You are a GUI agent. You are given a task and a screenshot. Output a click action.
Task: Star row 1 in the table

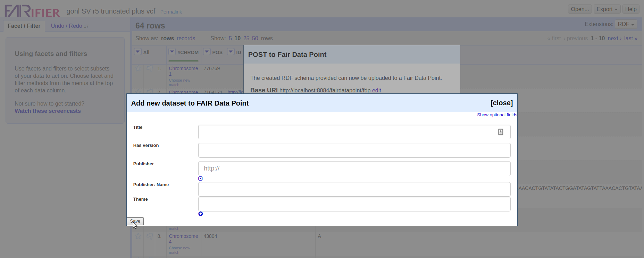point(138,69)
